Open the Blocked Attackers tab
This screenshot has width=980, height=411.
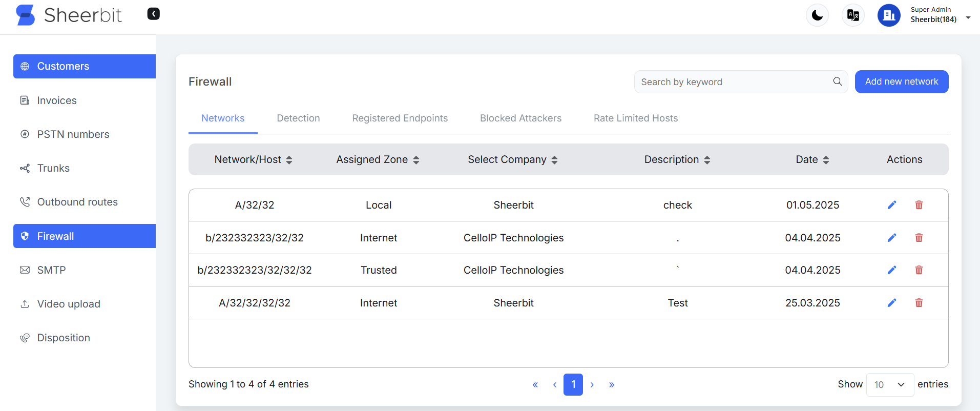(520, 118)
